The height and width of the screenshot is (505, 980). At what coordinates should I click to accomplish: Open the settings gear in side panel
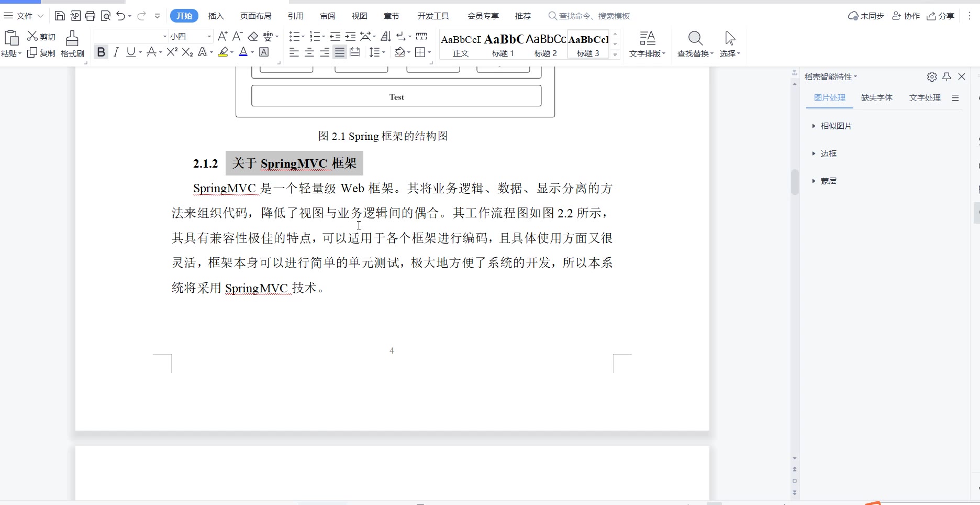(932, 77)
